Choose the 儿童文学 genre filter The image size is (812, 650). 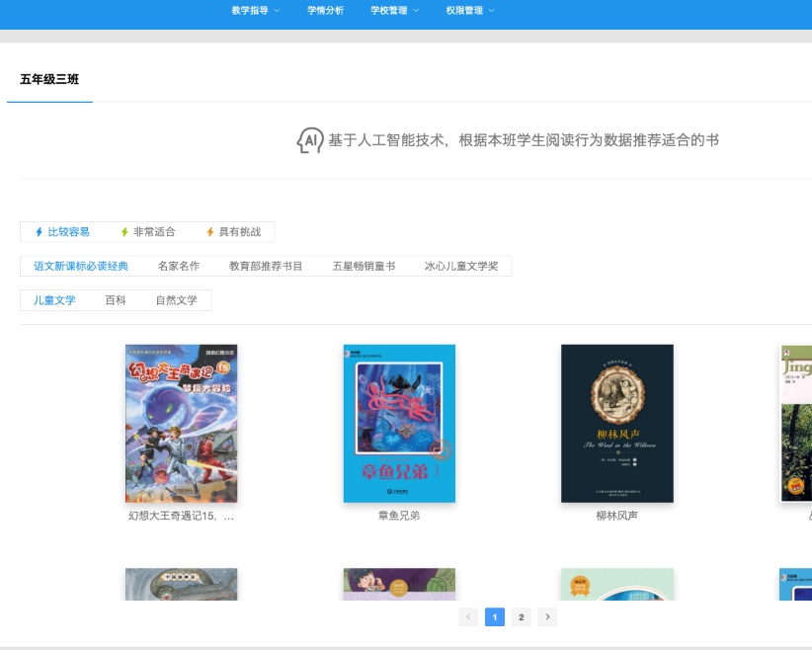(55, 300)
